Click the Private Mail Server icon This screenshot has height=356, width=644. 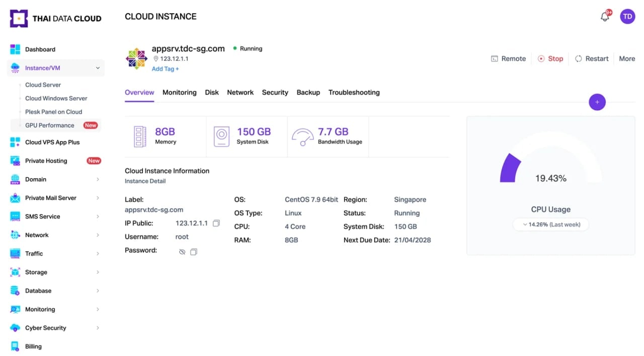(15, 198)
